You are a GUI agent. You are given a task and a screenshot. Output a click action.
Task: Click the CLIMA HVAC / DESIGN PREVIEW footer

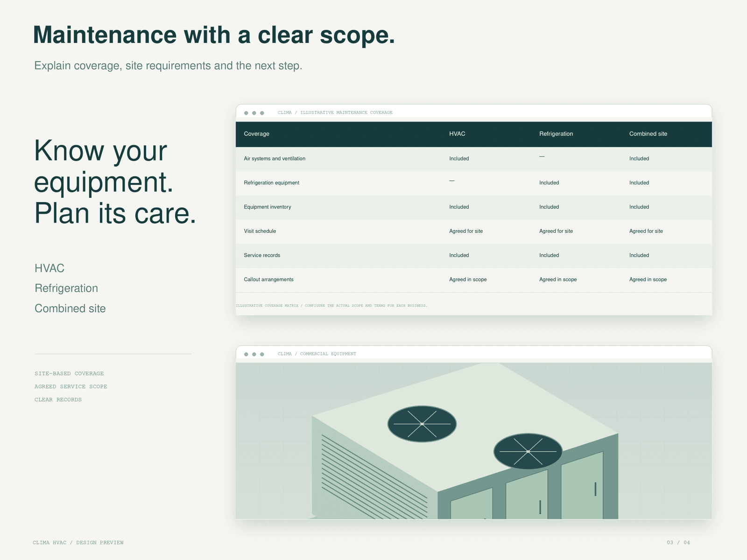tap(78, 542)
